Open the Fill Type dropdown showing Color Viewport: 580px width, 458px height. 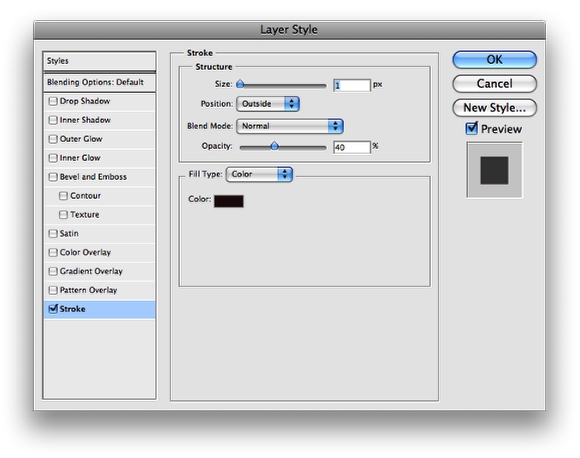point(259,174)
